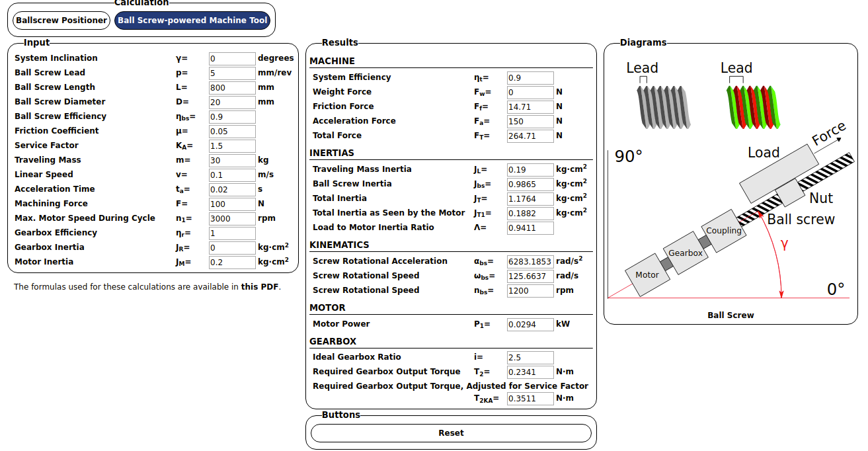Click the MACHINE section heading
868x451 pixels.
(x=332, y=61)
